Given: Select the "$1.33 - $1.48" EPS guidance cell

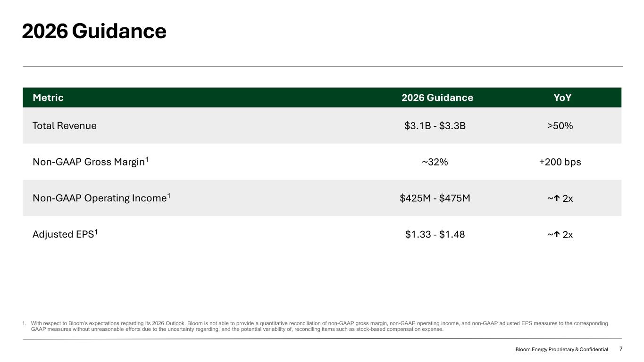Looking at the screenshot, I should 435,234.
